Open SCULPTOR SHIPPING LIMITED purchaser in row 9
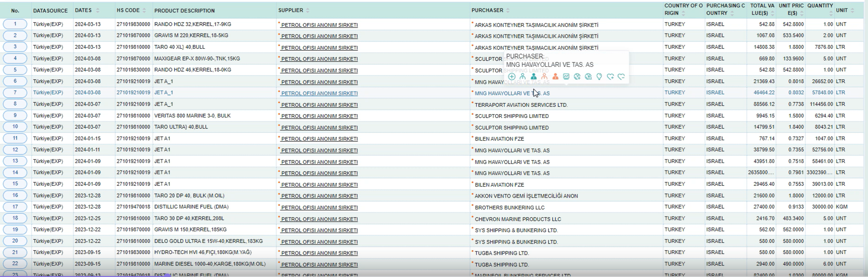 pos(512,116)
